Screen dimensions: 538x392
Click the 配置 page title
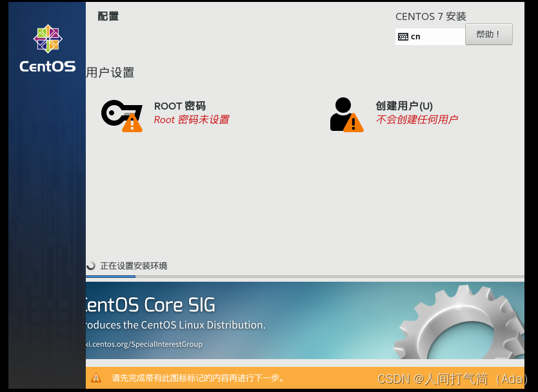pos(108,16)
